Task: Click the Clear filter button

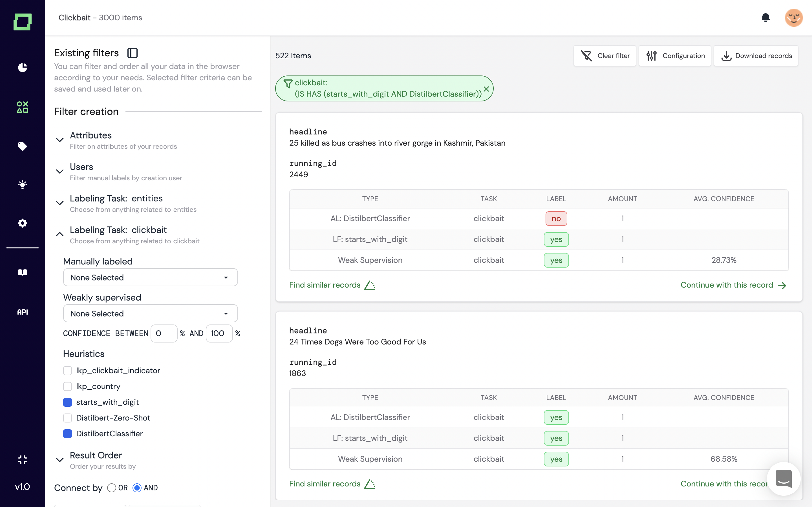Action: point(605,56)
